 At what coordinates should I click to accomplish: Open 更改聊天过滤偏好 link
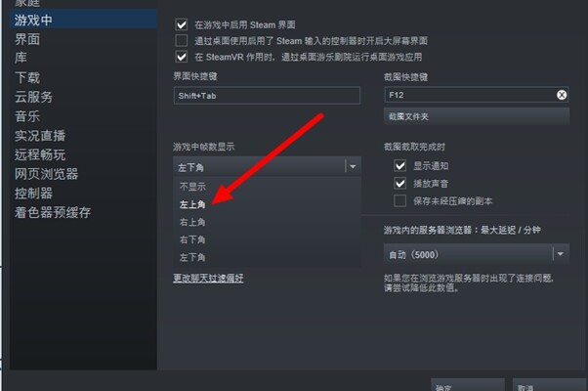pyautogui.click(x=208, y=278)
